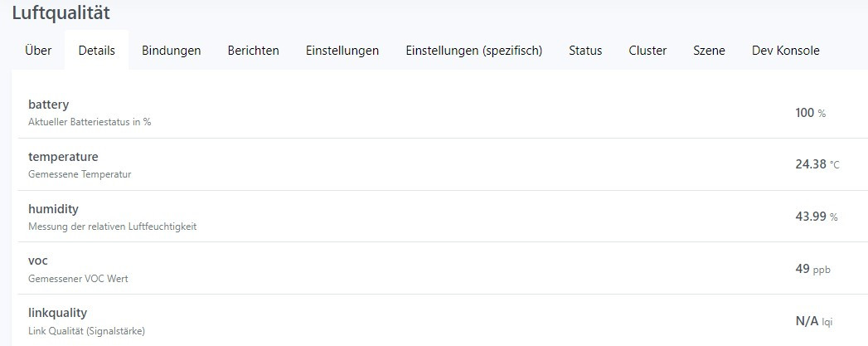Click the humidity row label
This screenshot has height=346, width=868.
tap(53, 209)
